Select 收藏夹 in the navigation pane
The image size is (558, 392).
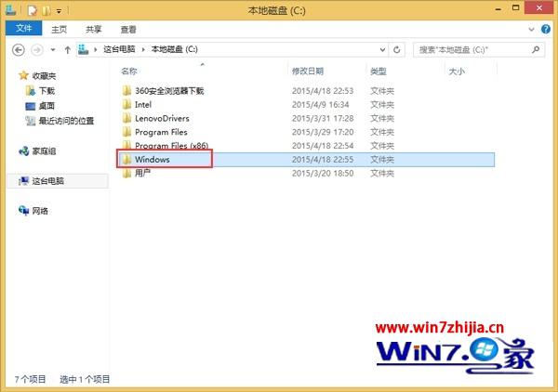tap(44, 75)
